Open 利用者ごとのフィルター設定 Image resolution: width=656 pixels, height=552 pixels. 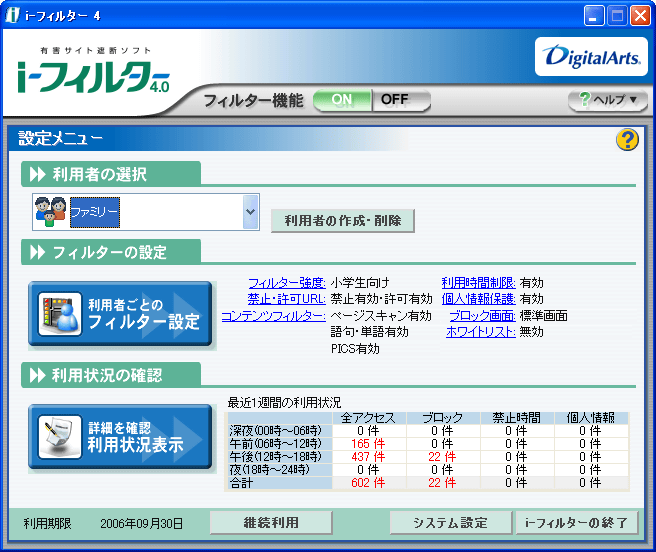point(120,314)
